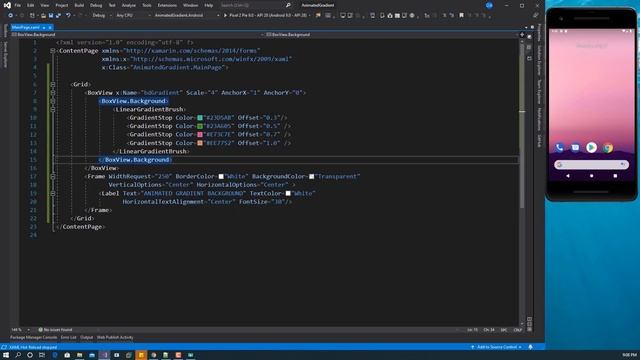Click the Windows Start button
This screenshot has width=640, height=360.
(x=6, y=355)
